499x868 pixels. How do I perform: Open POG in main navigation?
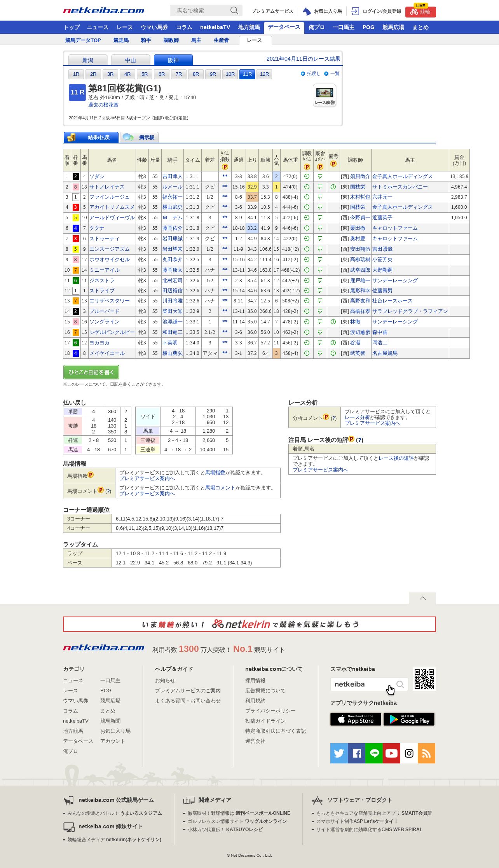368,27
